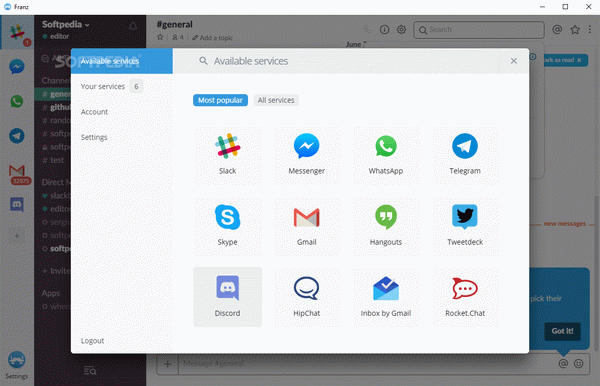Open quick switcher icon in Slack sidebar
Image resolution: width=600 pixels, height=386 pixels.
click(x=90, y=370)
